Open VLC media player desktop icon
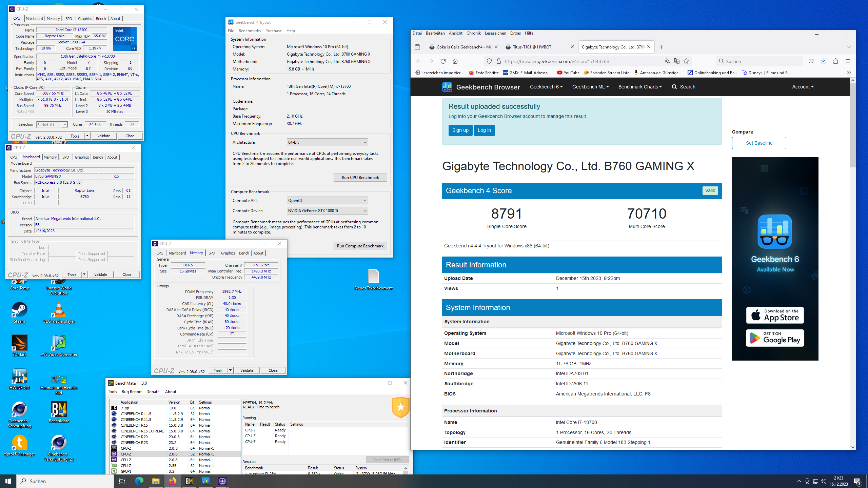 pos(59,312)
